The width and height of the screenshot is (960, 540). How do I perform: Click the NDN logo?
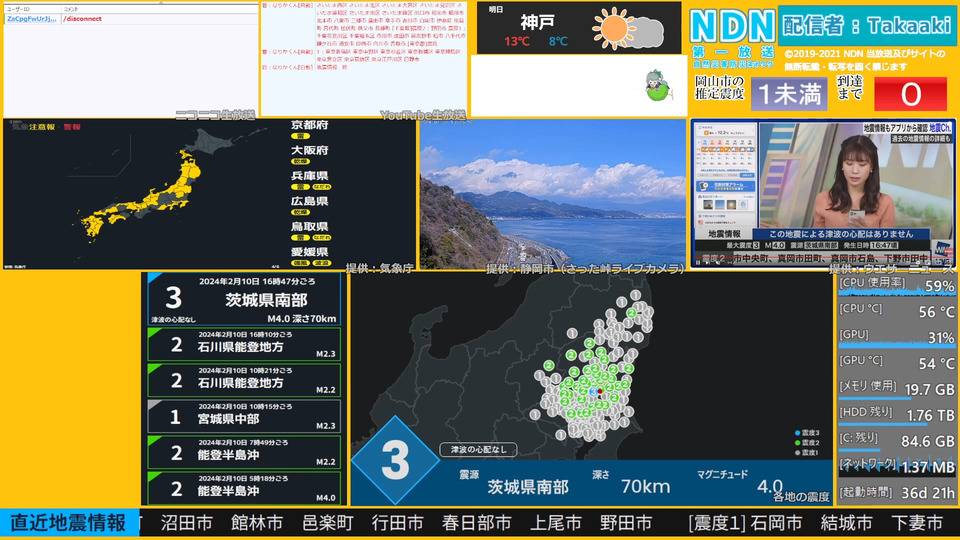tap(732, 27)
